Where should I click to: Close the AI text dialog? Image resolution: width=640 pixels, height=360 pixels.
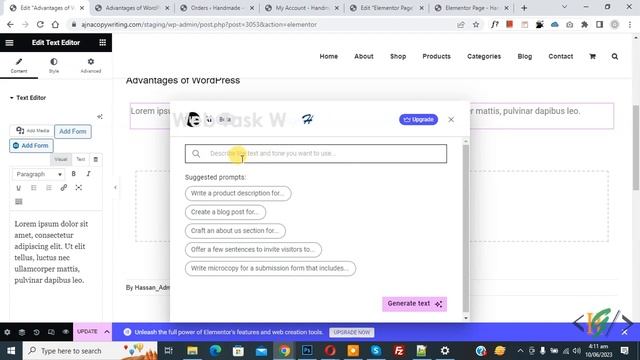451,120
